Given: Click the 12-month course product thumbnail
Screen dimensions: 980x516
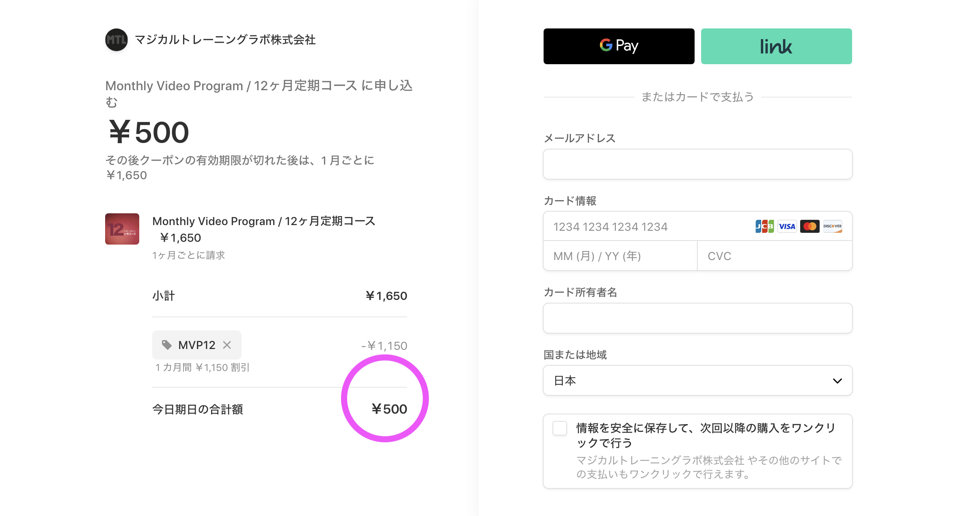Looking at the screenshot, I should click(122, 229).
